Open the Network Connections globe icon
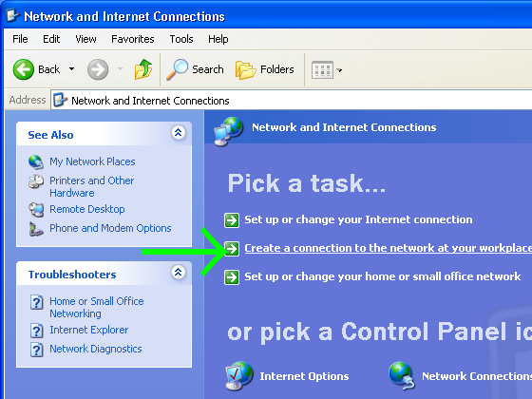 402,375
